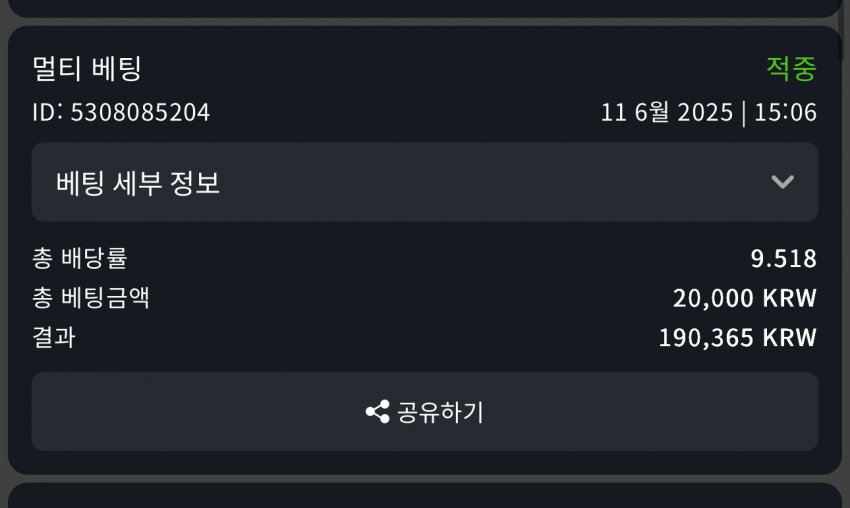The image size is (850, 508).
Task: Click the vertical scrollbar at the right edge
Action: pos(841,30)
